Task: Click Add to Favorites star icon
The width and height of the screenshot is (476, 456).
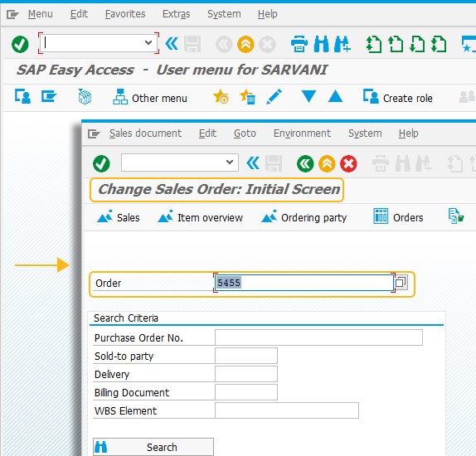Action: click(x=221, y=97)
